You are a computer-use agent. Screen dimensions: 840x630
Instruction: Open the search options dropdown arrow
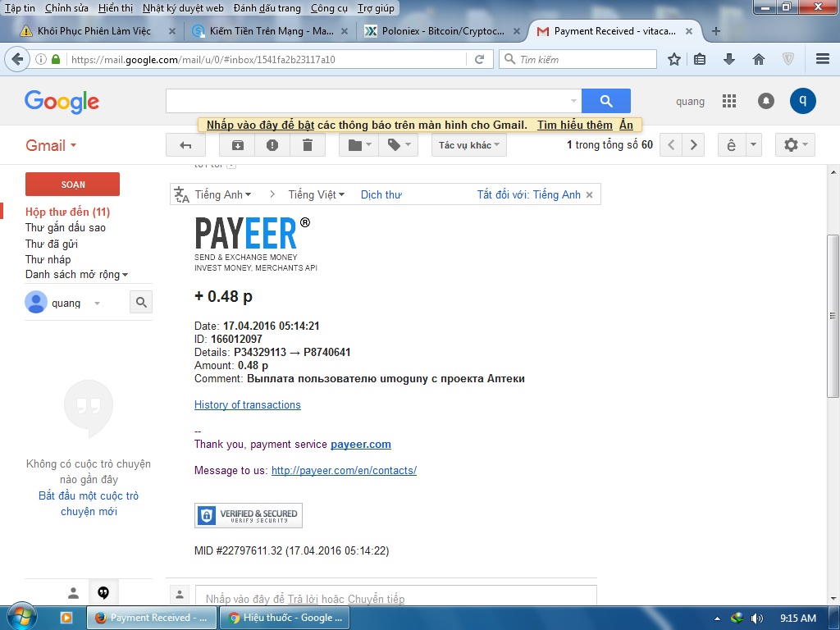[573, 101]
